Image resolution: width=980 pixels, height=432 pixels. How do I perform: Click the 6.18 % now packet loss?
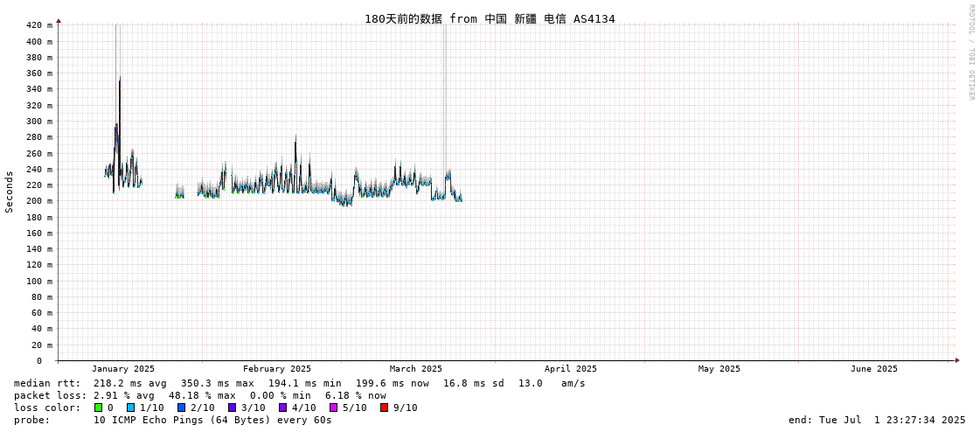pyautogui.click(x=355, y=396)
